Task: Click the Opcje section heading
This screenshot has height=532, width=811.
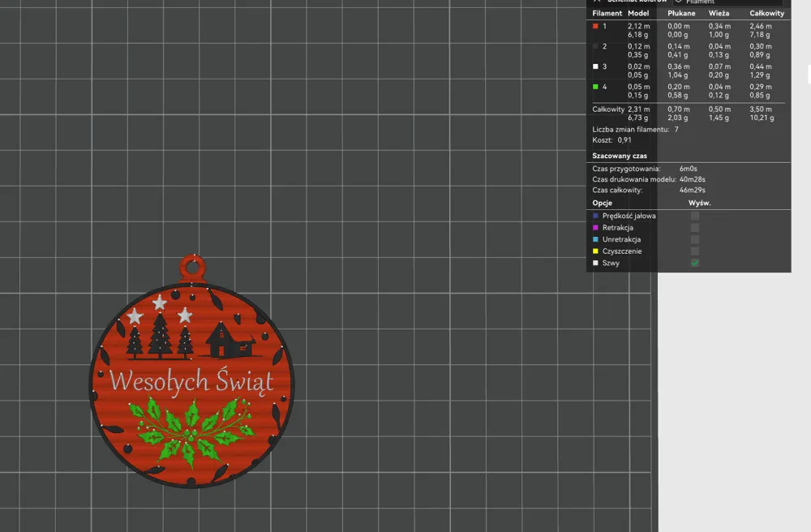Action: (x=602, y=203)
